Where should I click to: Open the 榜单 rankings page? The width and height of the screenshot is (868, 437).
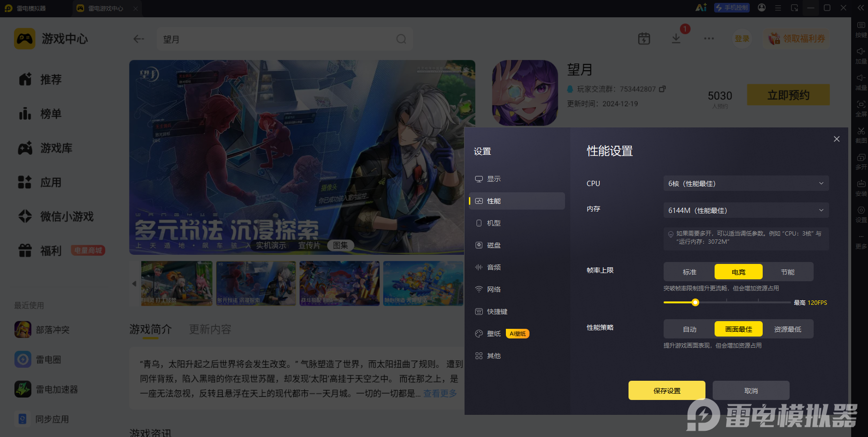(40, 114)
